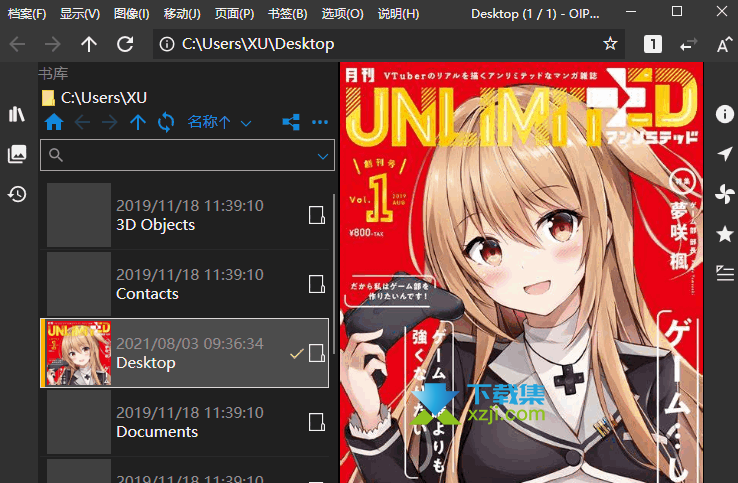Viewport: 738px width, 483px height.
Task: Open the 页面(P) menu
Action: [x=234, y=14]
